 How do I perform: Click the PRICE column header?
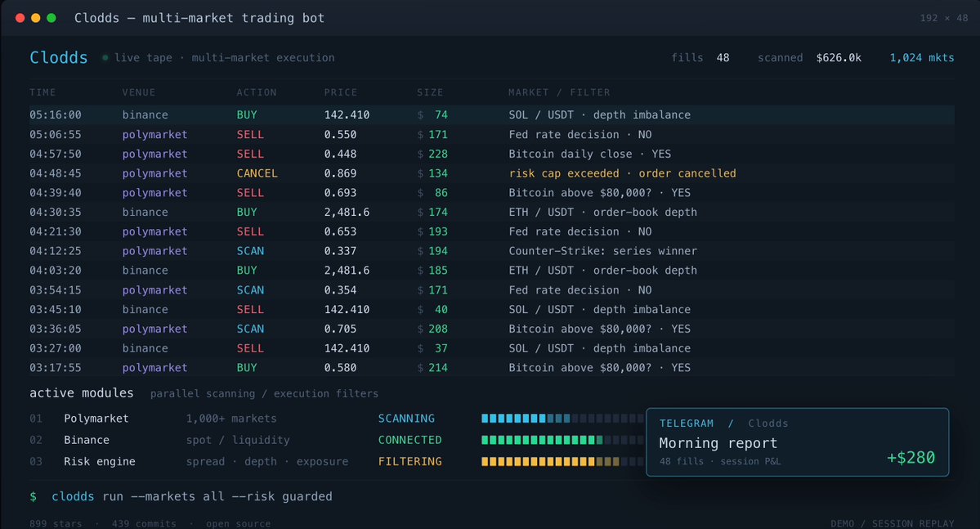pos(341,92)
